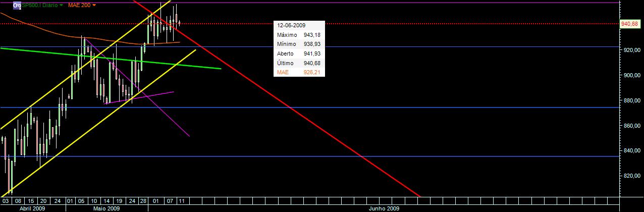Click the 20 date axis label
Viewport: 644px width, 212px height.
tap(43, 200)
